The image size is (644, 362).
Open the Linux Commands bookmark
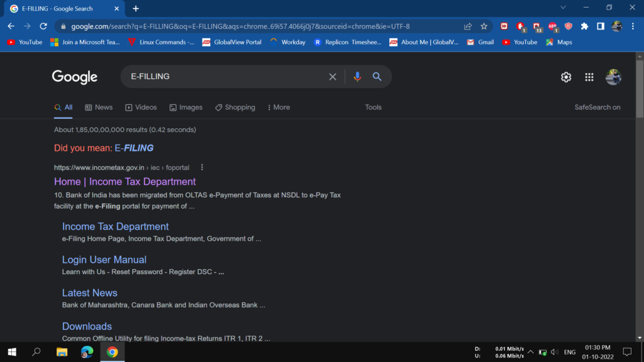tap(161, 42)
